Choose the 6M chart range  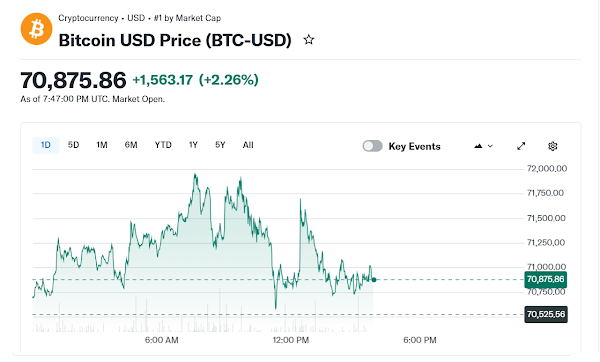point(131,145)
